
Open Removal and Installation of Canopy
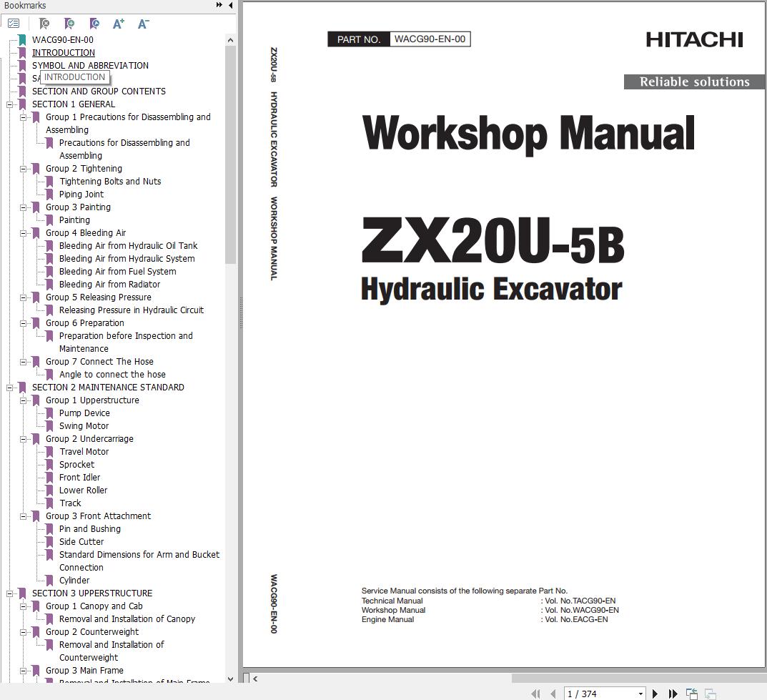[127, 618]
